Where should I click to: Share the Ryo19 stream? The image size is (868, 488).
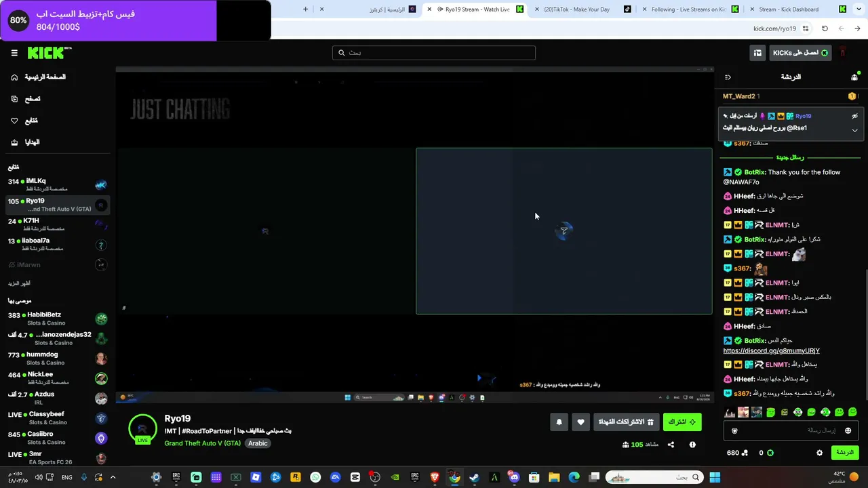coord(671,445)
